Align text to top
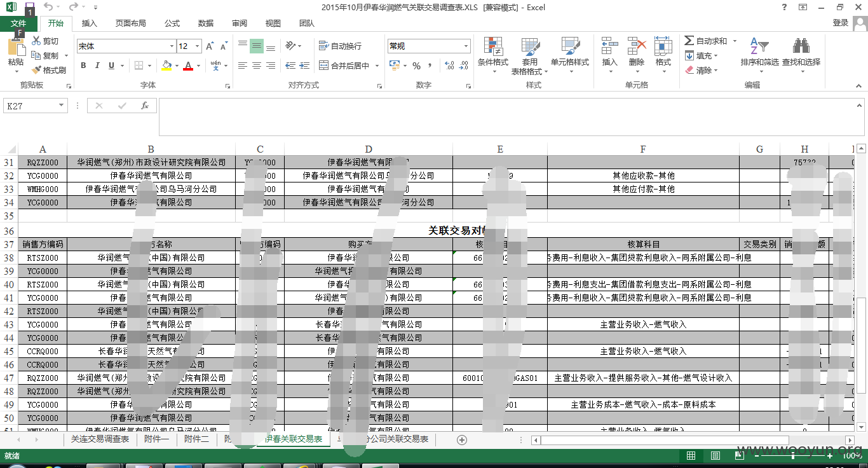The width and height of the screenshot is (868, 468). coord(243,46)
